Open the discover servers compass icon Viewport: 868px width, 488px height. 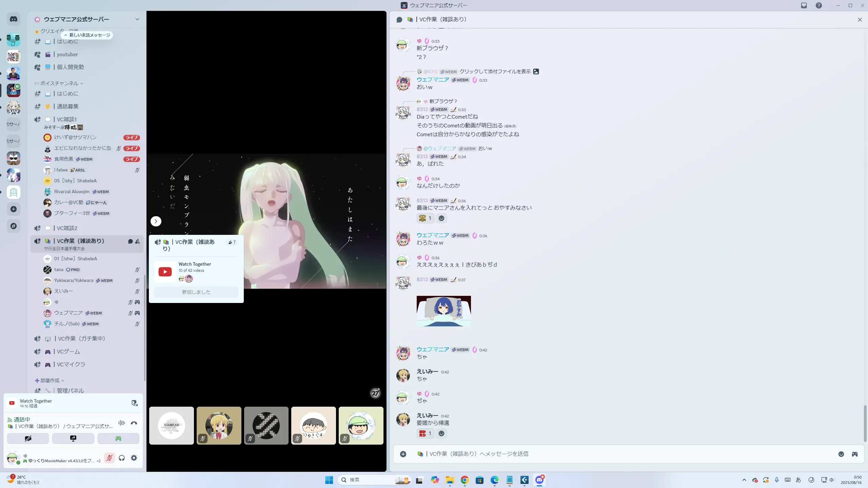pos(14,226)
